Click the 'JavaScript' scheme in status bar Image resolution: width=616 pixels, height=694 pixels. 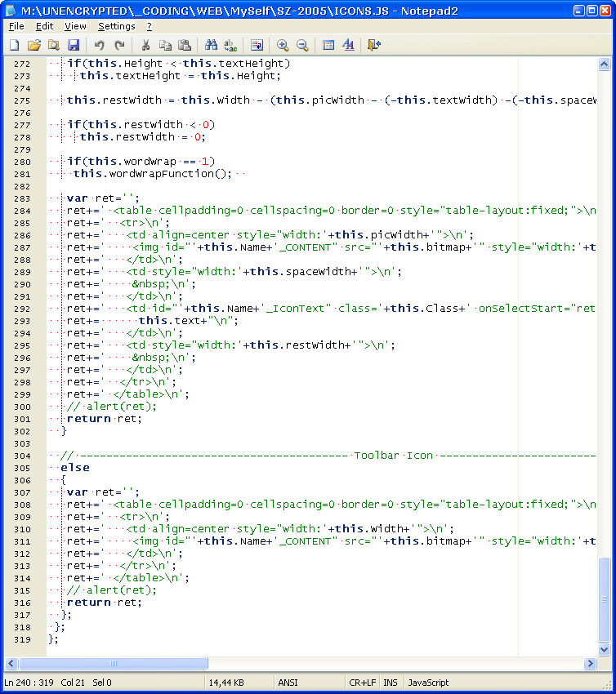click(428, 683)
